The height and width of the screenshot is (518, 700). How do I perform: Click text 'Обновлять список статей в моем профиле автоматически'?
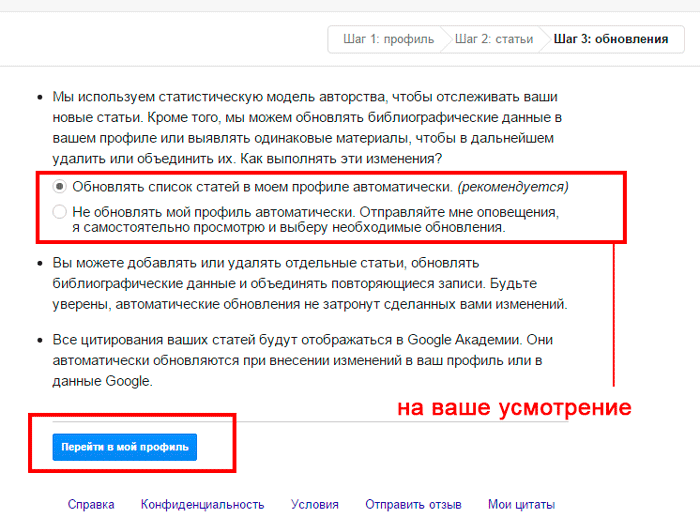click(262, 187)
